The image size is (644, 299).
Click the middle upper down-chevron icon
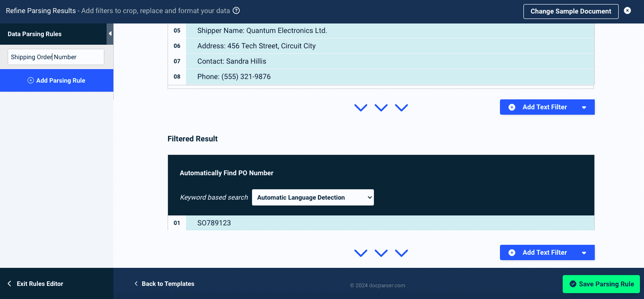pyautogui.click(x=381, y=107)
